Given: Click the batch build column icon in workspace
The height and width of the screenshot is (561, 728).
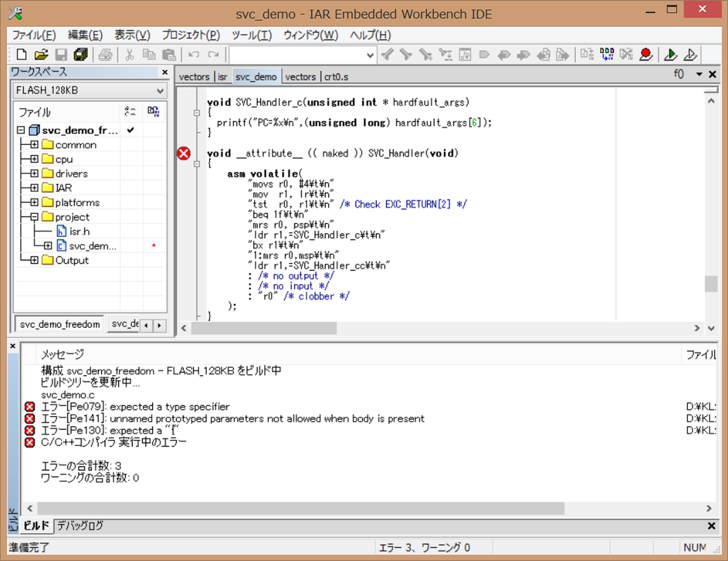Looking at the screenshot, I should coord(153,111).
